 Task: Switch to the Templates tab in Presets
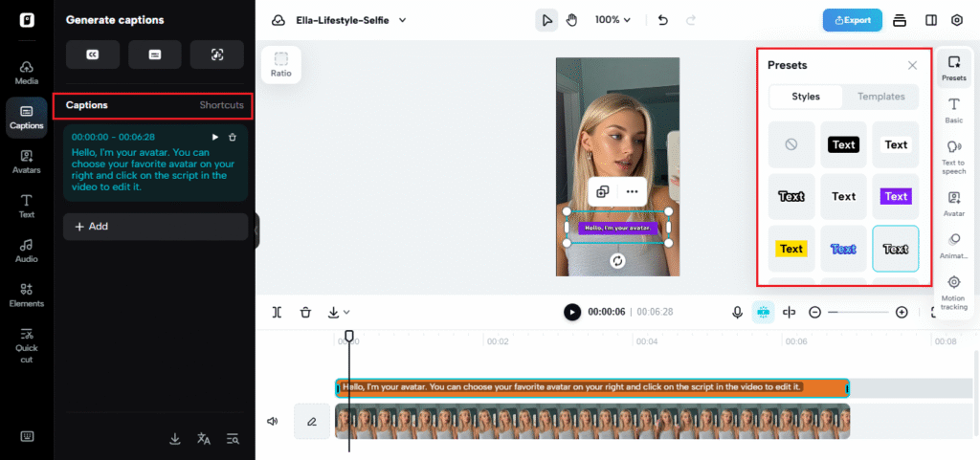coord(880,97)
